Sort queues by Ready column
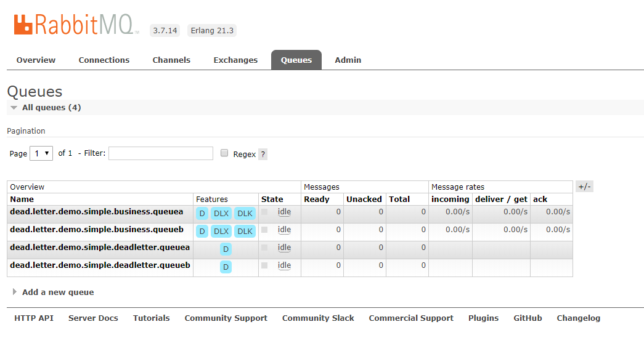Screen dimensions: 644x343 (x=316, y=199)
